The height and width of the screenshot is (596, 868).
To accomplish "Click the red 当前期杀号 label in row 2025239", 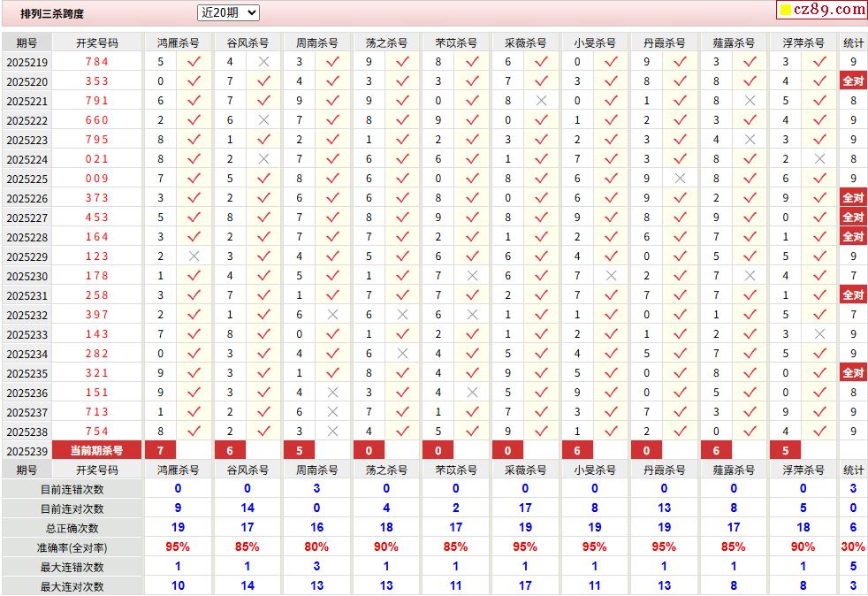I will point(97,450).
